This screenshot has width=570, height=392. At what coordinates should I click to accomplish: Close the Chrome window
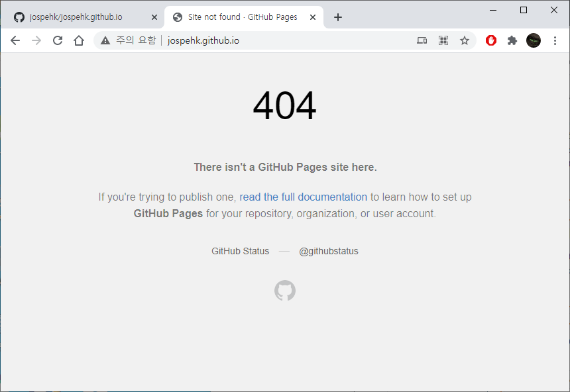click(x=554, y=10)
